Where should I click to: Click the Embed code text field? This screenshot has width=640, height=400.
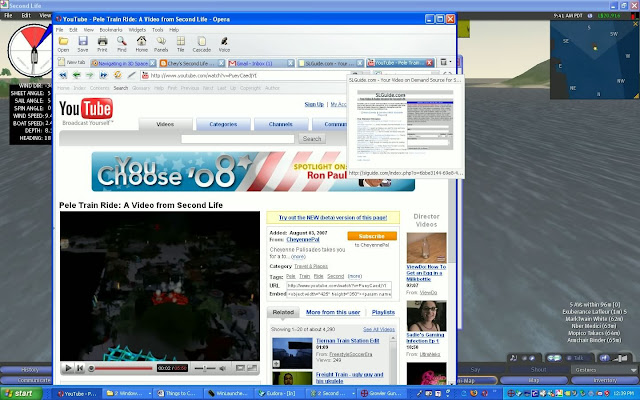coord(339,294)
